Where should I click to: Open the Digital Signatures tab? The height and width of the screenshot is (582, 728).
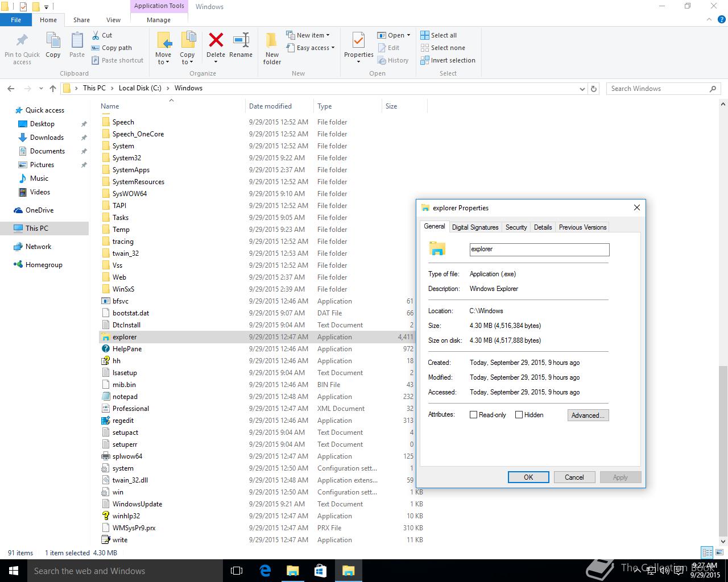(475, 227)
